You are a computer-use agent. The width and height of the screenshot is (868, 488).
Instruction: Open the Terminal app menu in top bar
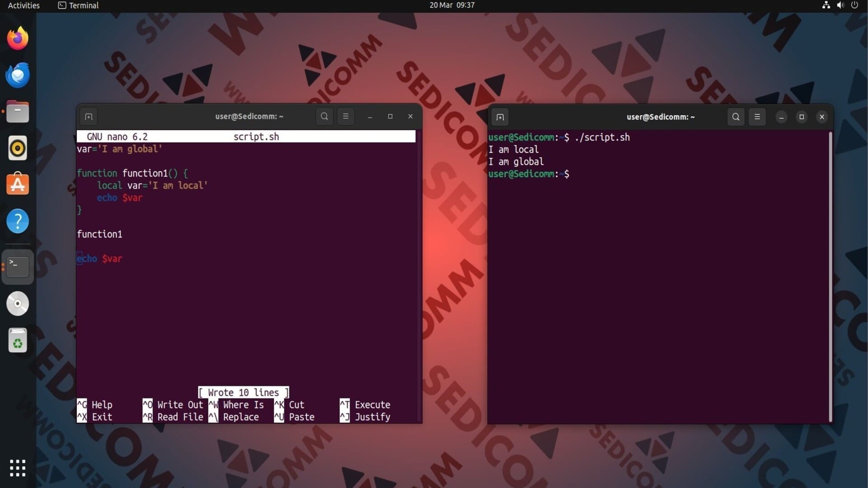pos(78,5)
